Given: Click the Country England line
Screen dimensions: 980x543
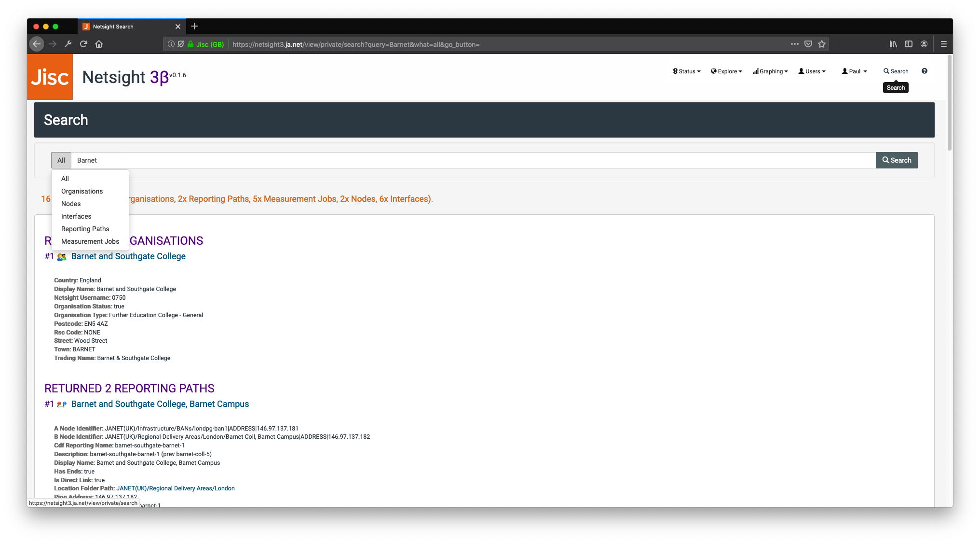Looking at the screenshot, I should [78, 280].
